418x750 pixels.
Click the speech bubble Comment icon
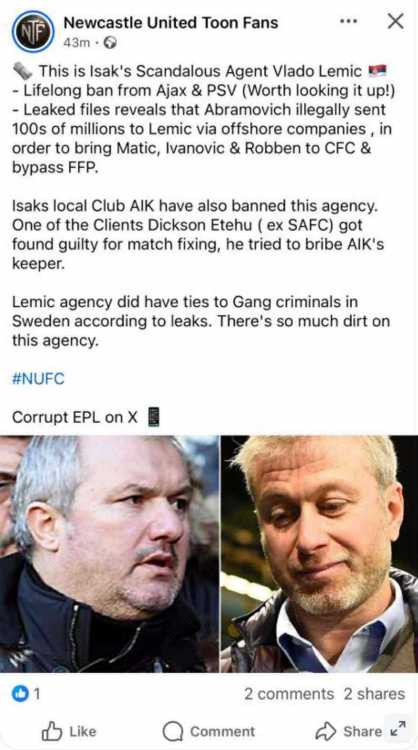[x=172, y=731]
